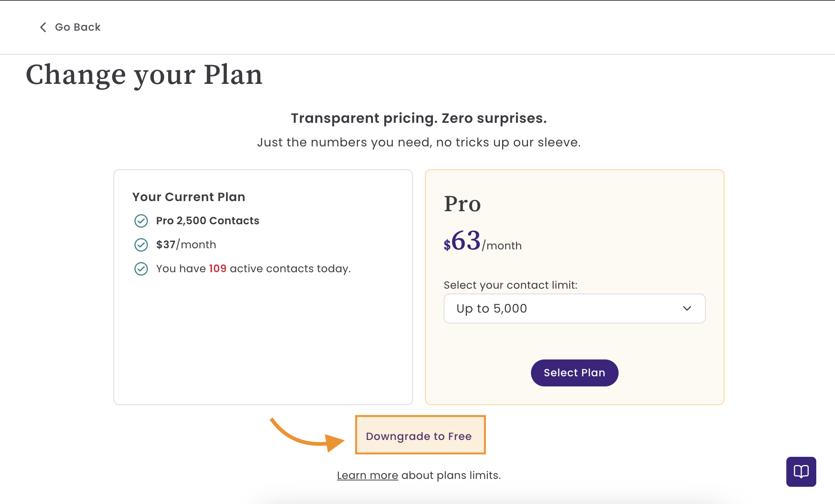Click the Pro 2,500 Contacts text
The width and height of the screenshot is (835, 504).
(207, 221)
